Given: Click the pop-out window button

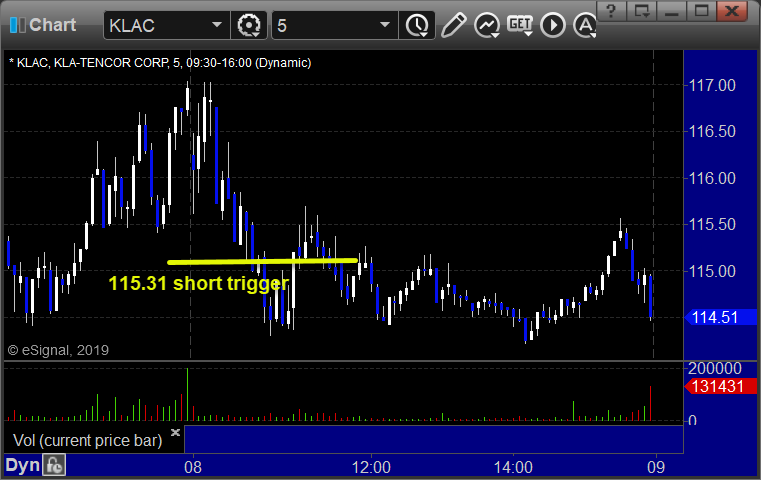Looking at the screenshot, I should click(x=641, y=11).
